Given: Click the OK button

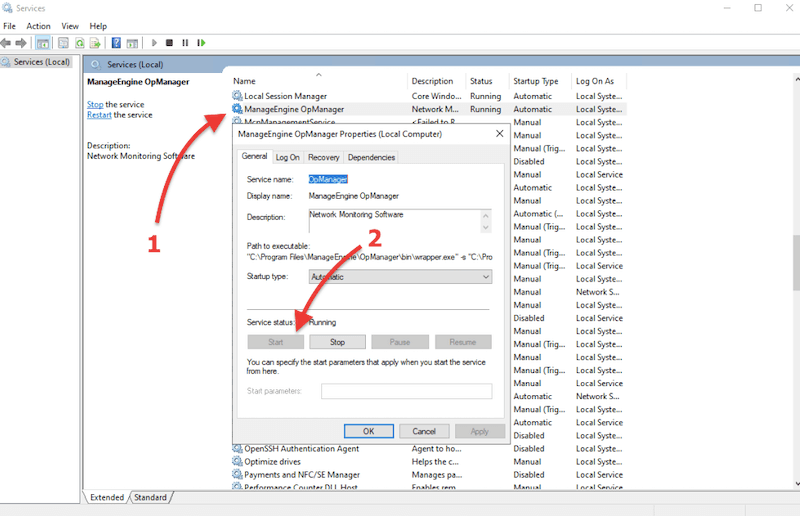Looking at the screenshot, I should [368, 431].
